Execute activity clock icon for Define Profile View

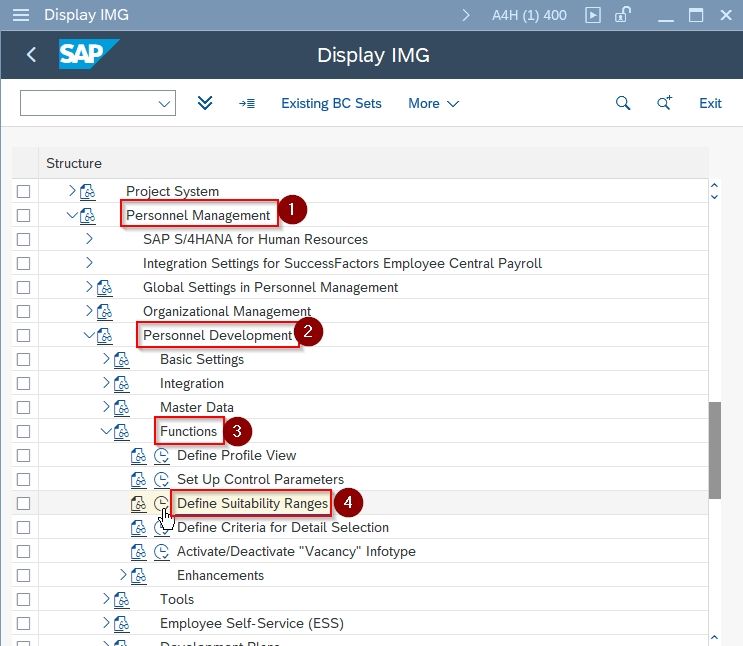coord(162,456)
